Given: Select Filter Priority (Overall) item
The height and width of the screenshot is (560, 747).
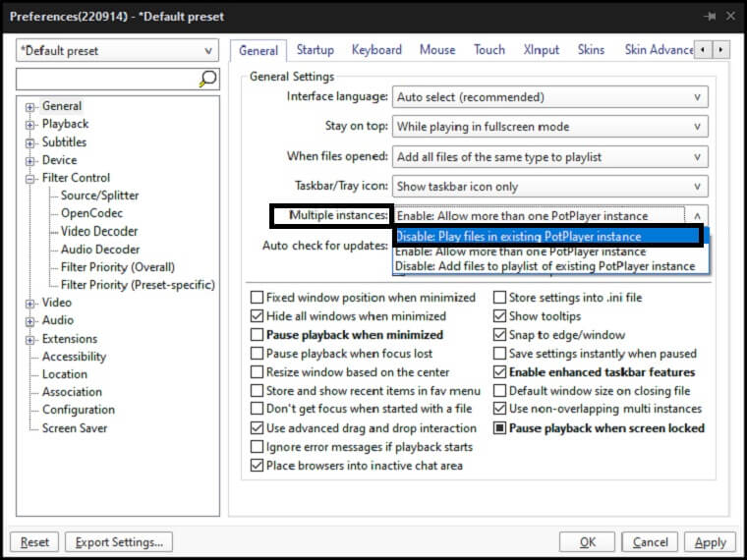Looking at the screenshot, I should click(118, 267).
